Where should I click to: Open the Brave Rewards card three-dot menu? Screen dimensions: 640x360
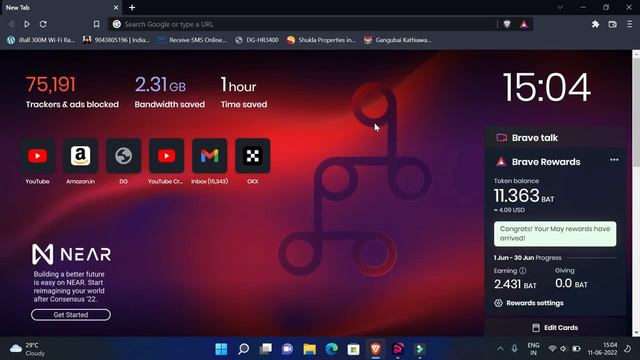(x=614, y=160)
